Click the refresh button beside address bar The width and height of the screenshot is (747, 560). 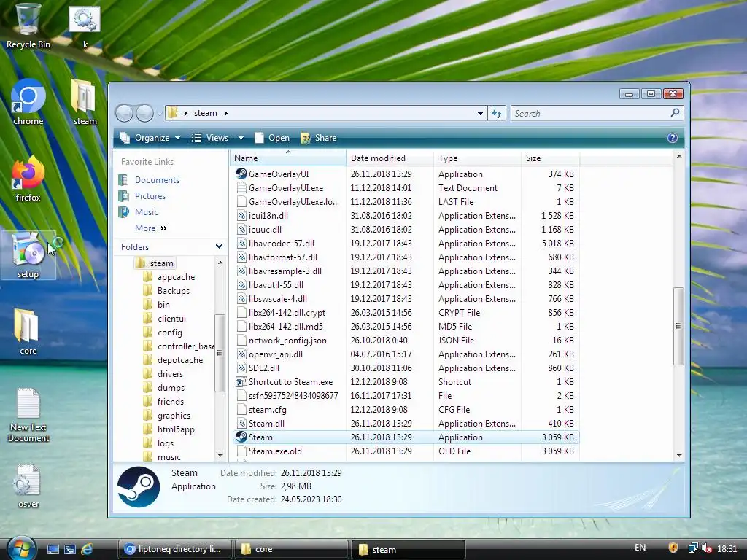click(497, 113)
